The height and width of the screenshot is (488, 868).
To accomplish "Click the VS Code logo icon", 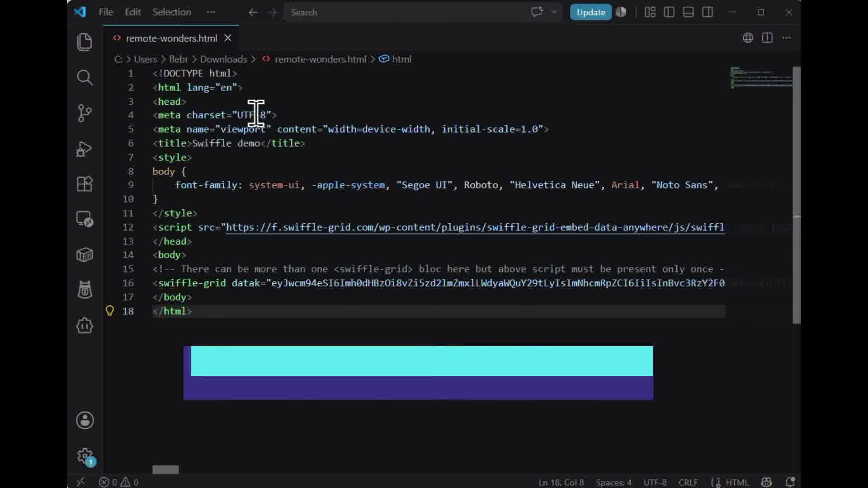I will pos(80,12).
